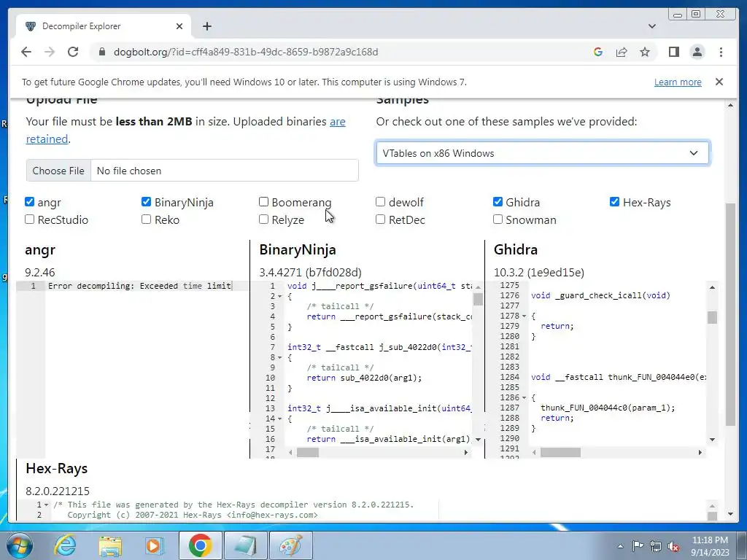Open clock showing 11:18 PM

tap(710, 546)
